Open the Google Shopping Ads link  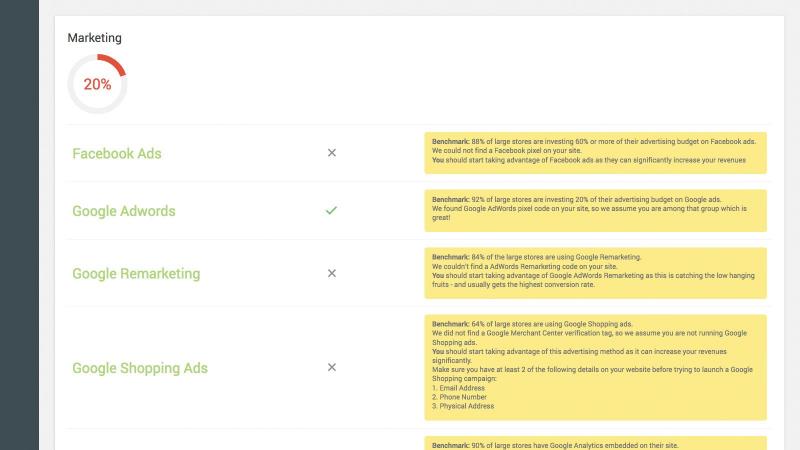click(x=140, y=368)
